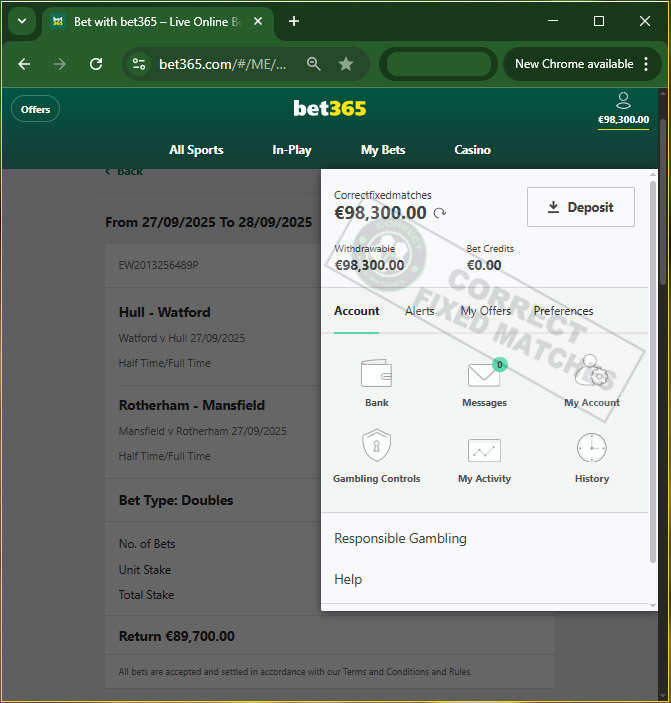Open the browser zoom magnifier icon
Screen dimensions: 671x703
[314, 64]
